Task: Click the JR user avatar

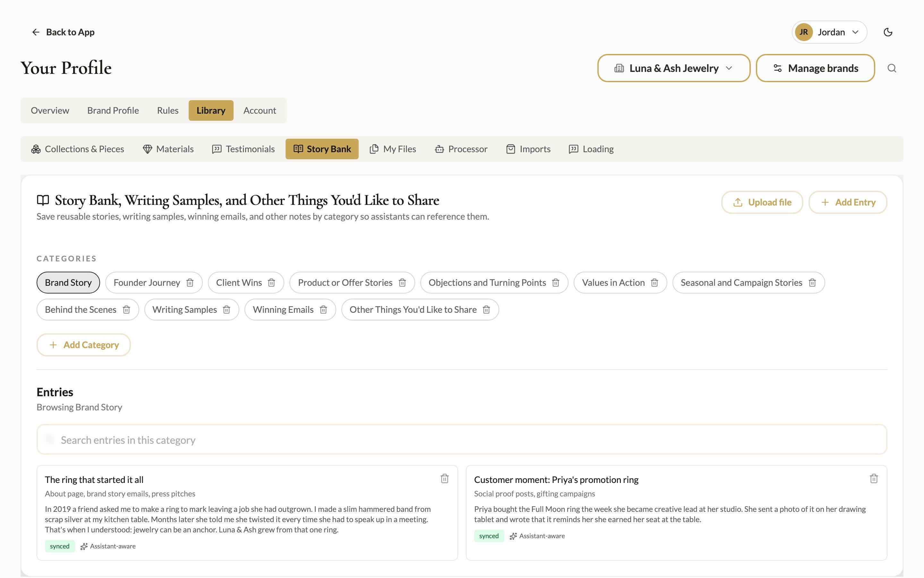Action: pyautogui.click(x=804, y=32)
